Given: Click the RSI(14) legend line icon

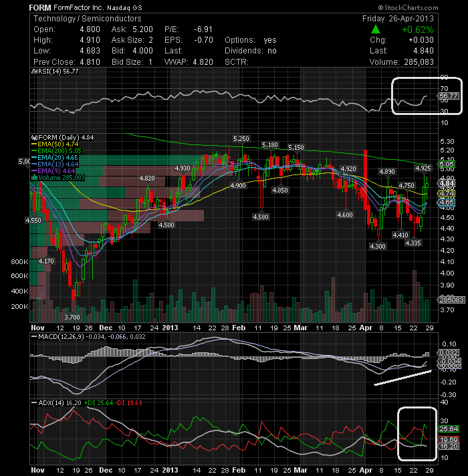Looking at the screenshot, I should coord(33,72).
